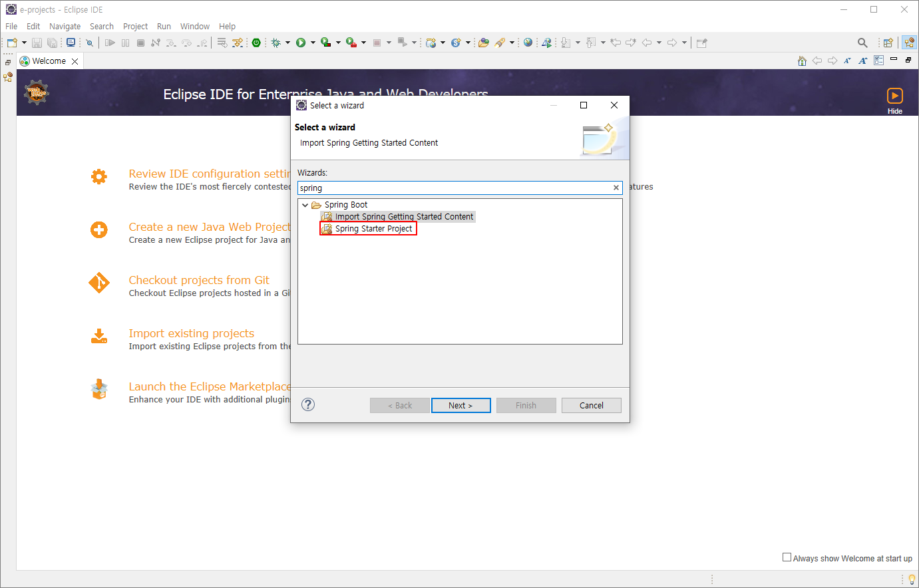Open the Coverage button dropdown arrow
The height and width of the screenshot is (588, 919).
pyautogui.click(x=338, y=43)
